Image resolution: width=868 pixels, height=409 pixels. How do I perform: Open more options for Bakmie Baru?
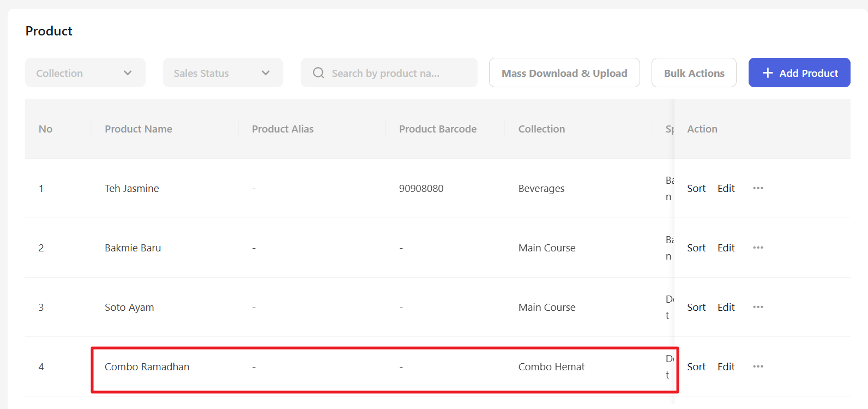point(758,248)
